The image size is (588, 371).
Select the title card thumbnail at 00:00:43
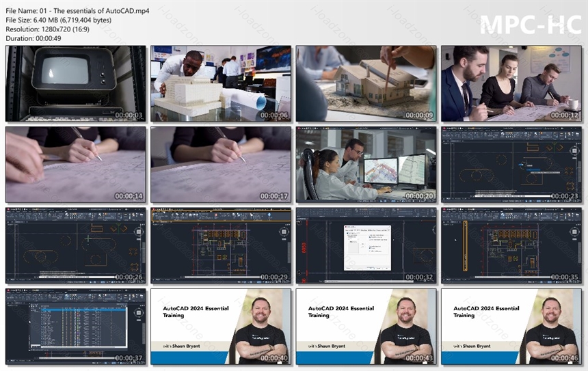pyautogui.click(x=366, y=327)
